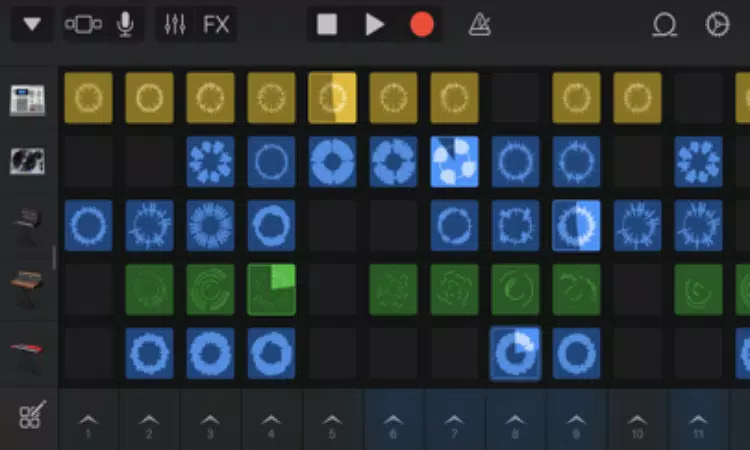
Task: Tap the green keyboard cell in column 2
Action: pos(149,290)
